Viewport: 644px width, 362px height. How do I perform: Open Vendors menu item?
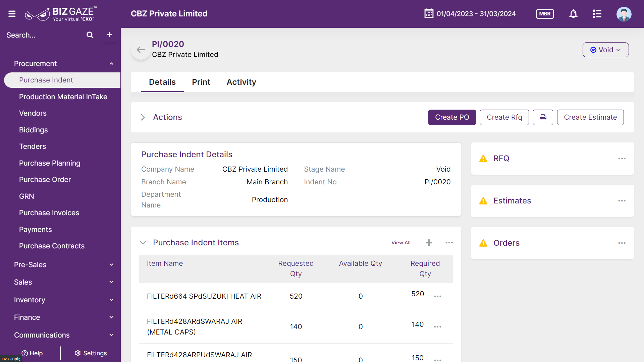pos(33,113)
